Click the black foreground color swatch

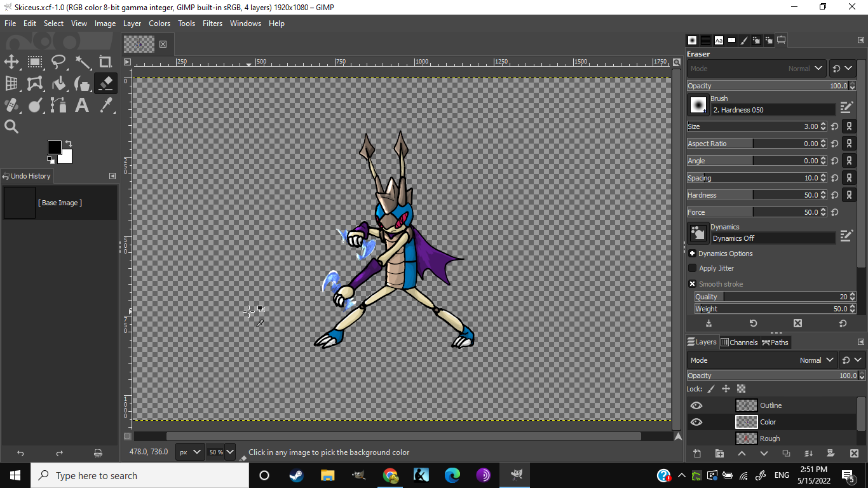coord(54,147)
